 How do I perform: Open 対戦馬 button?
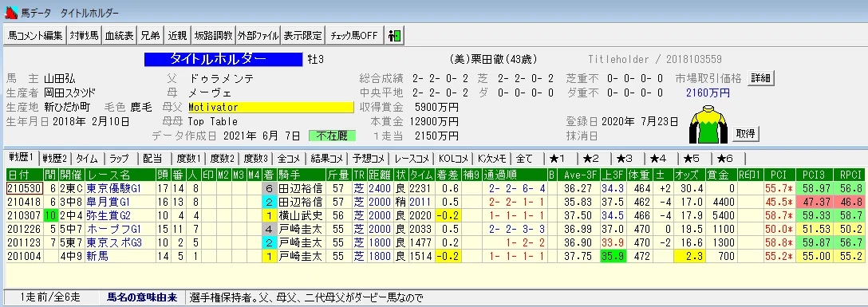(x=84, y=35)
